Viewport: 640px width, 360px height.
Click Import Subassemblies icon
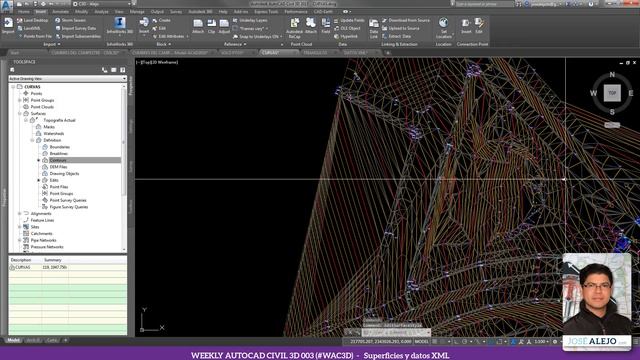[x=58, y=36]
